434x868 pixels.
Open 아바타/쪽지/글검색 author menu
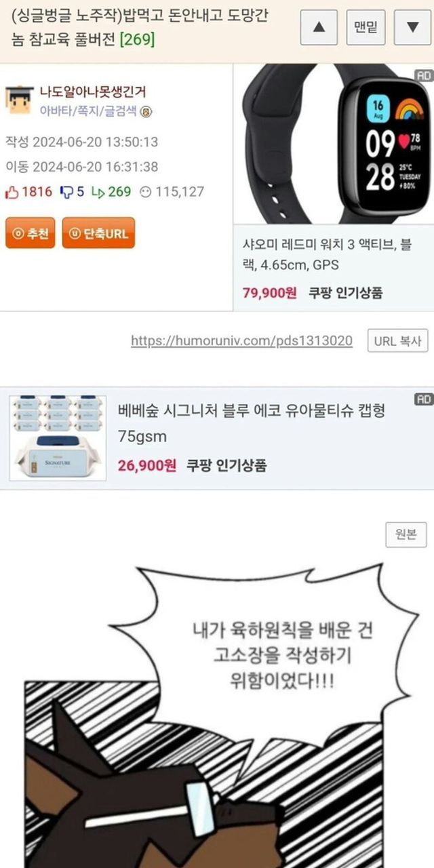click(x=89, y=111)
